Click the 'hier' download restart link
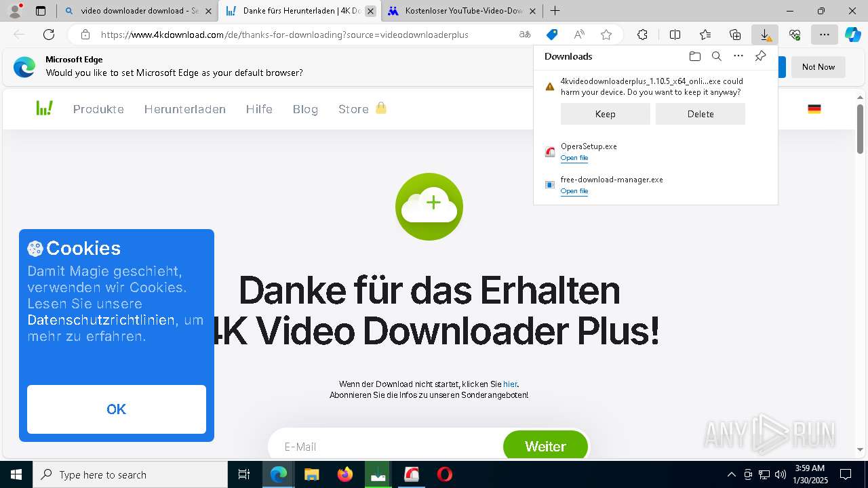Image resolution: width=868 pixels, height=488 pixels. point(510,384)
